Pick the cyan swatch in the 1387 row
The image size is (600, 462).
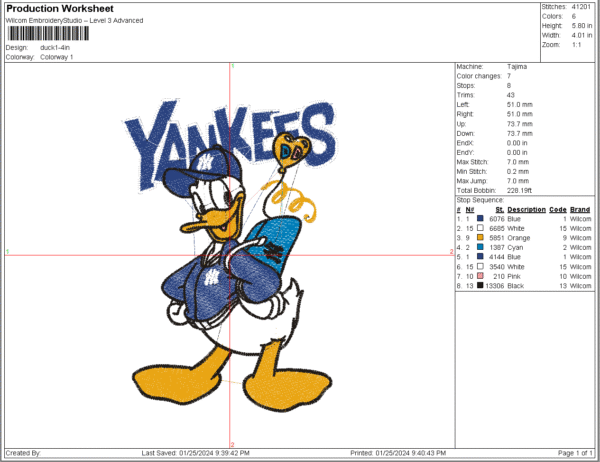(x=480, y=247)
